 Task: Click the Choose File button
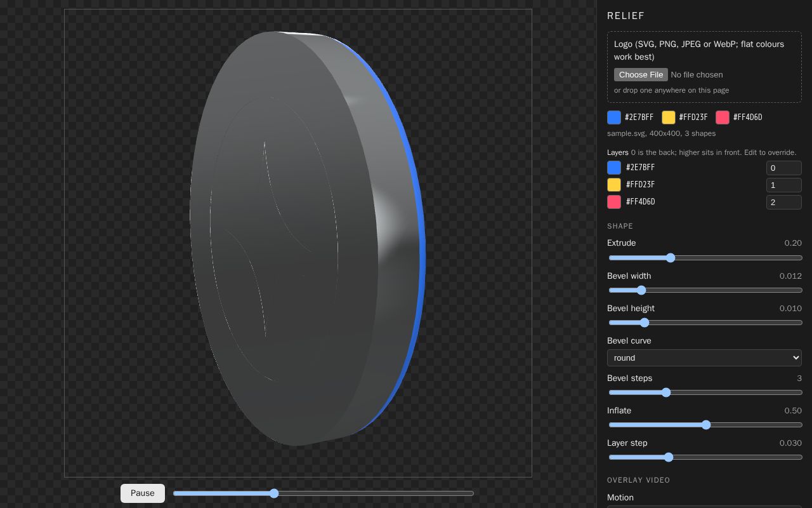coord(641,75)
